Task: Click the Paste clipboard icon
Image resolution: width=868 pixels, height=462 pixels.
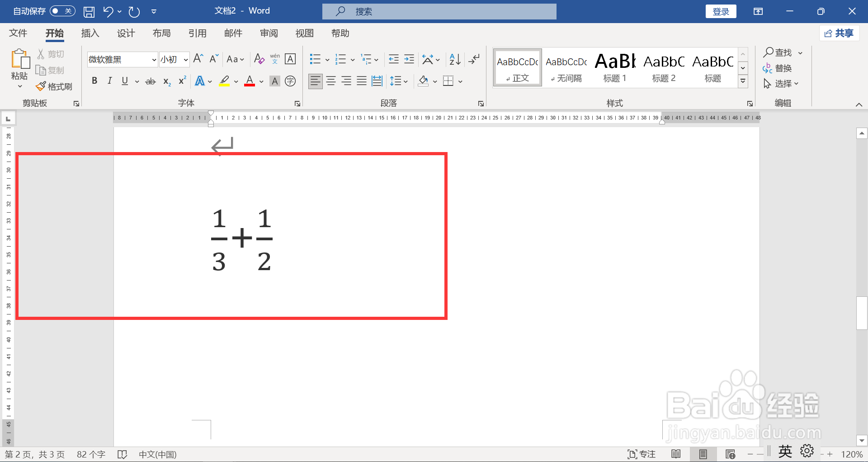Action: 20,59
